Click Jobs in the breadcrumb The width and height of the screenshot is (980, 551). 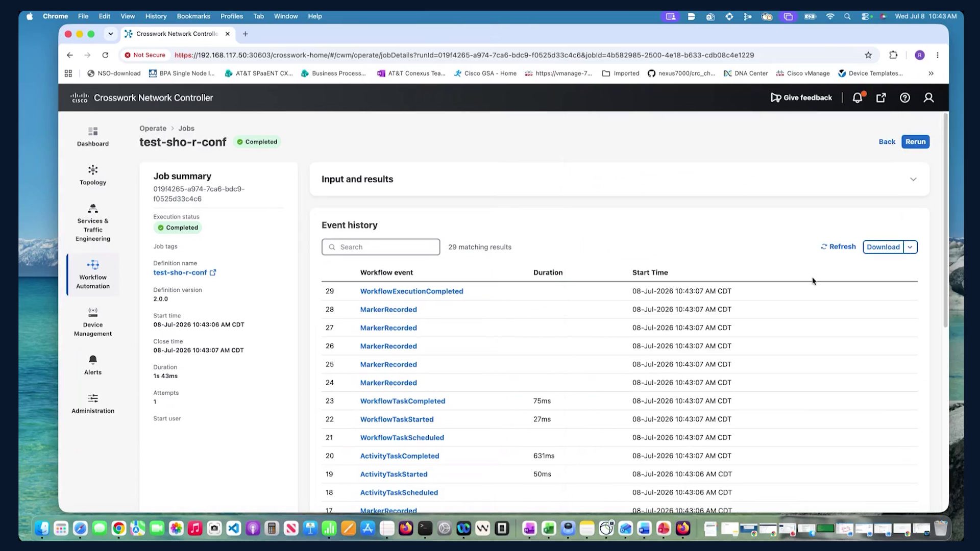coord(186,129)
